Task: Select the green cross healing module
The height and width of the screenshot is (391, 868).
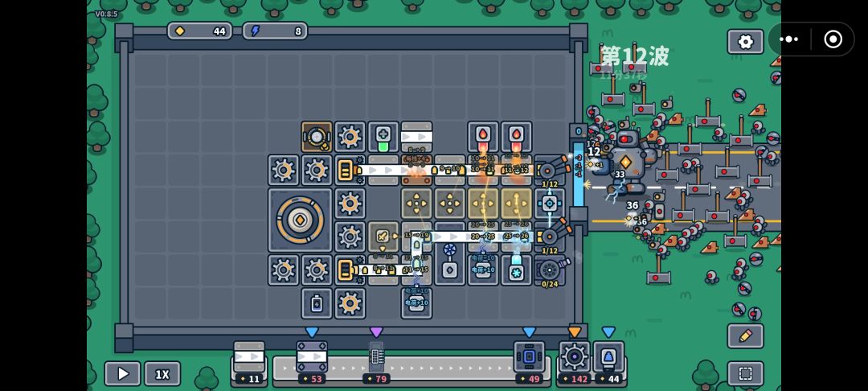Action: click(x=383, y=137)
